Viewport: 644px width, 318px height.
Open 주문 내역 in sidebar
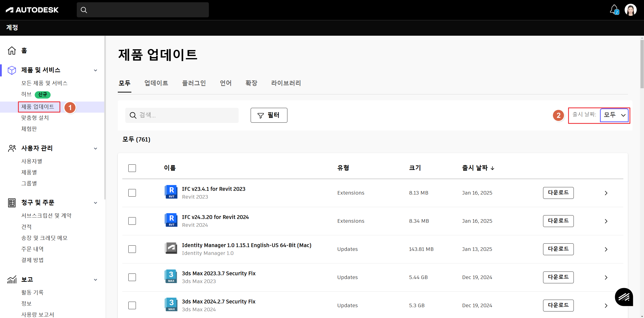(32, 249)
